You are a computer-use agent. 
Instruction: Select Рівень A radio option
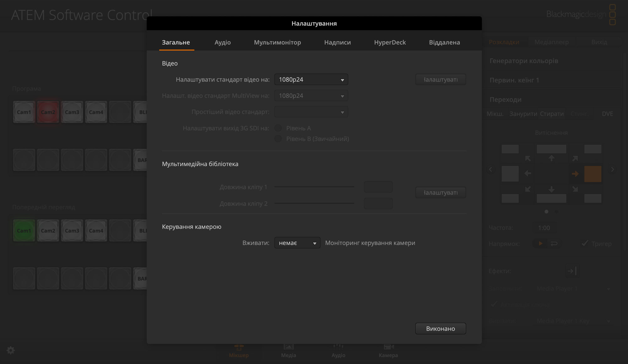point(278,128)
